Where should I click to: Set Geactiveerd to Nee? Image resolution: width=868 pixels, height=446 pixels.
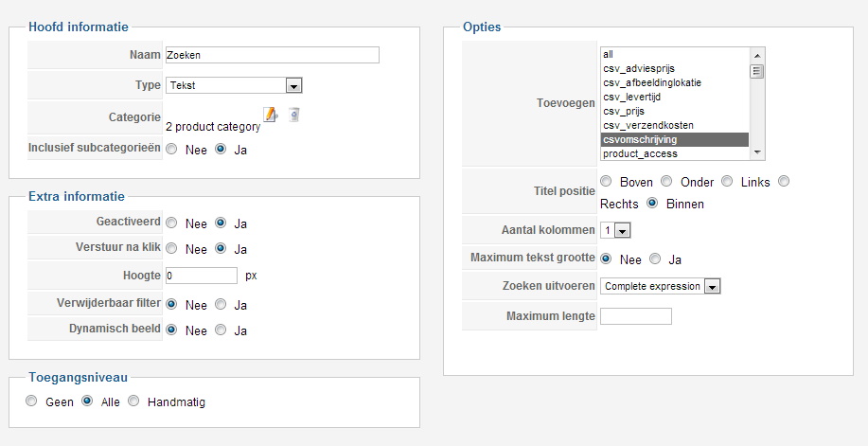[171, 223]
